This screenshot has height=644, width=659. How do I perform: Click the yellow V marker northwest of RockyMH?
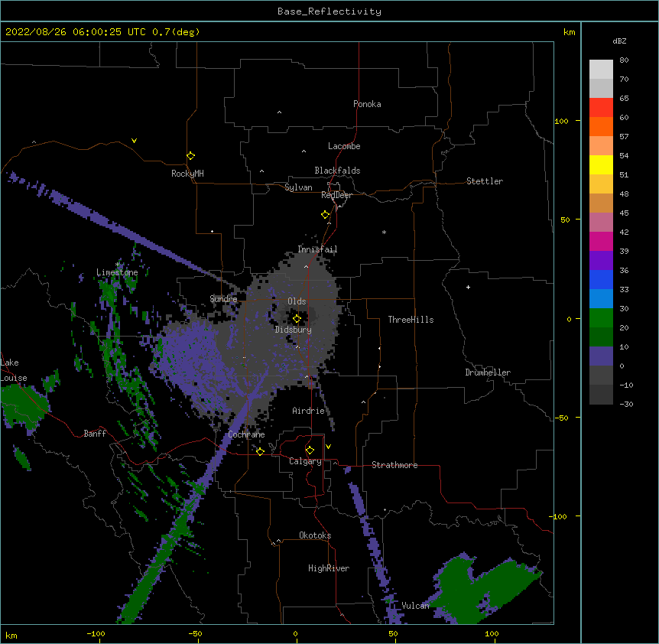(134, 141)
